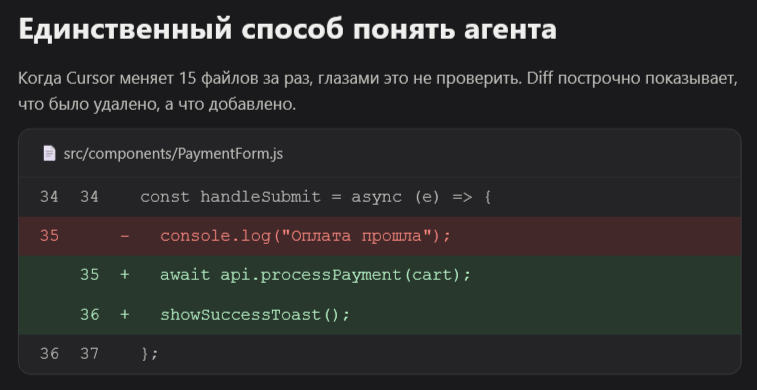Click old line number 36 on the last row
Image resolution: width=757 pixels, height=390 pixels.
49,354
